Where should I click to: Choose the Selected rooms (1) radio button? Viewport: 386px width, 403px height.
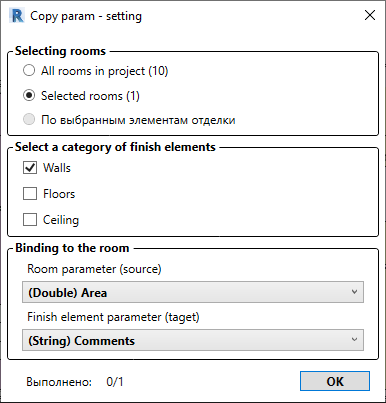[29, 96]
